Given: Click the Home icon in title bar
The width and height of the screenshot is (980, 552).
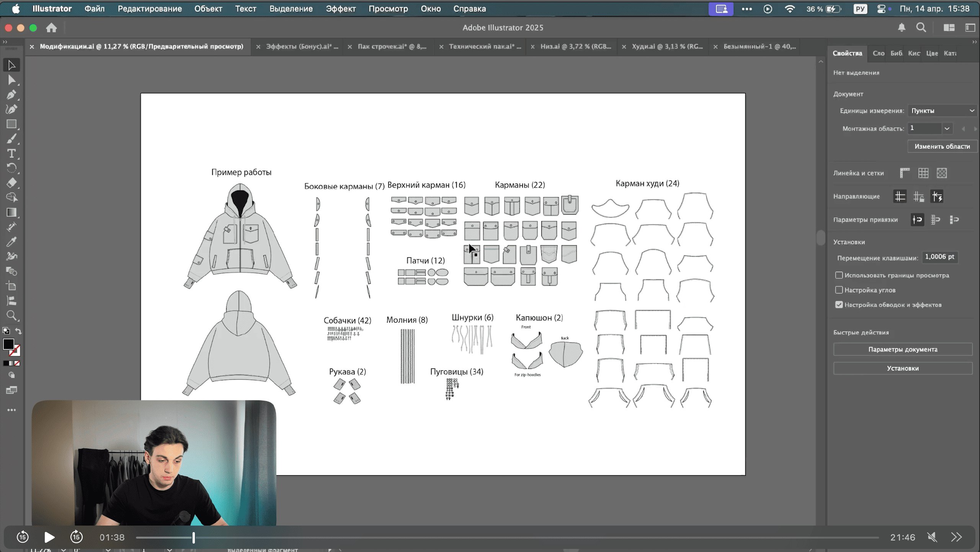Looking at the screenshot, I should 51,28.
